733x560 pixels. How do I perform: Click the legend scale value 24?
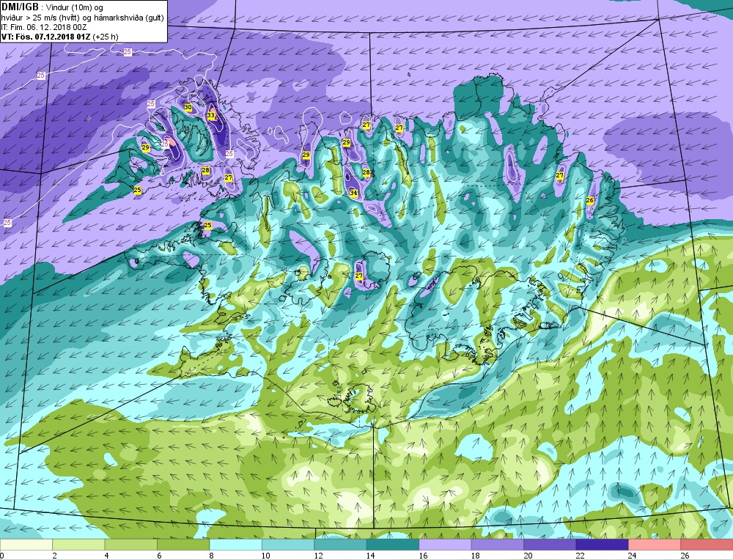pos(633,556)
